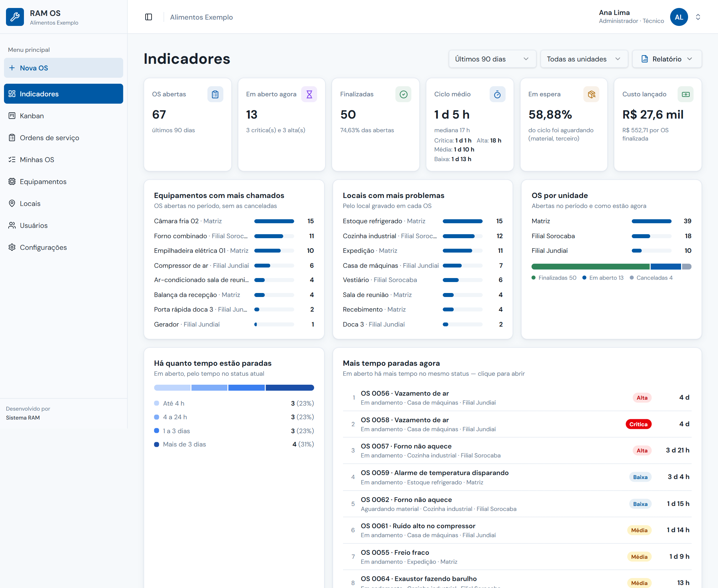Open the Últimos 90 dias period dropdown

[492, 59]
